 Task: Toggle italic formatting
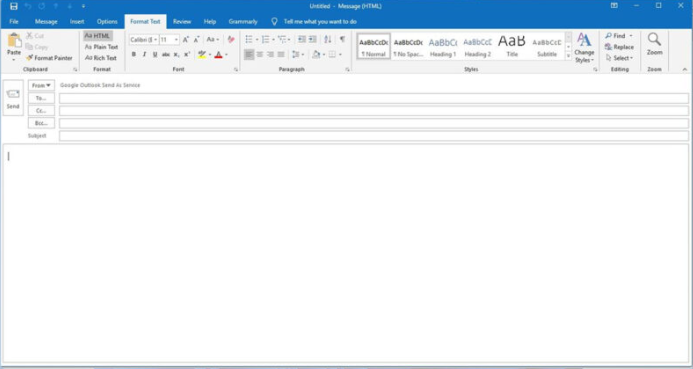[145, 54]
